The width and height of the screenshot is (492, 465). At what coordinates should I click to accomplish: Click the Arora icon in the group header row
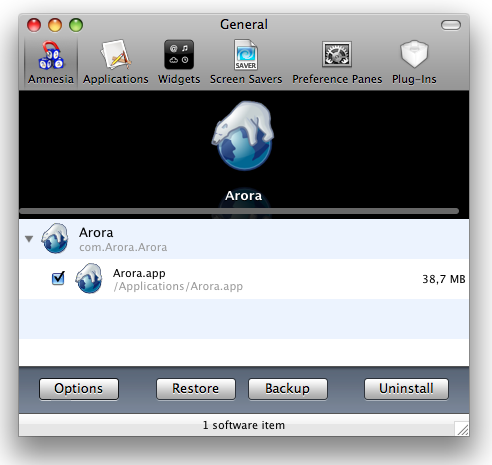click(x=55, y=238)
